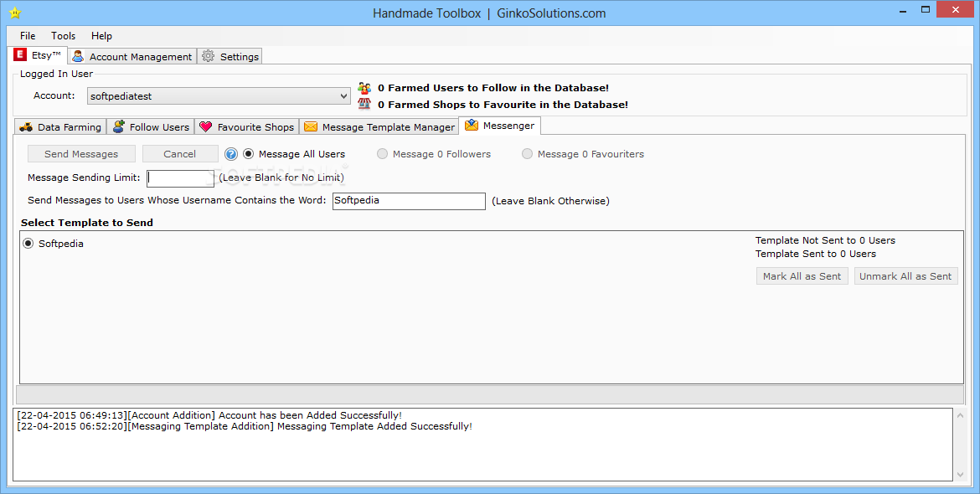Click the '(Leave Blank for No Limit)' hint
The width and height of the screenshot is (980, 494).
point(281,178)
